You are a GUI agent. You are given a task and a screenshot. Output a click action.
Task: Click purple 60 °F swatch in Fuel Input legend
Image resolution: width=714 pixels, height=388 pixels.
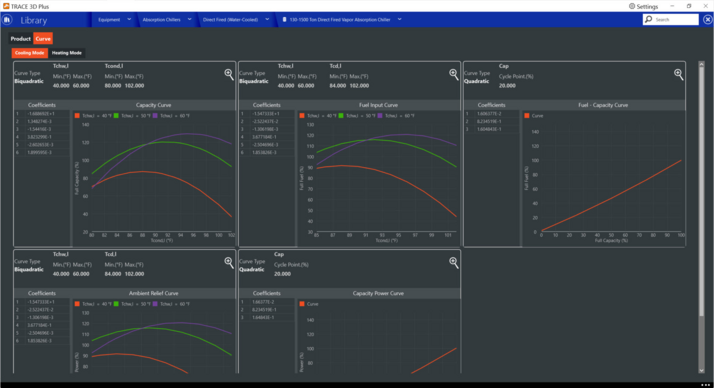[x=380, y=116]
